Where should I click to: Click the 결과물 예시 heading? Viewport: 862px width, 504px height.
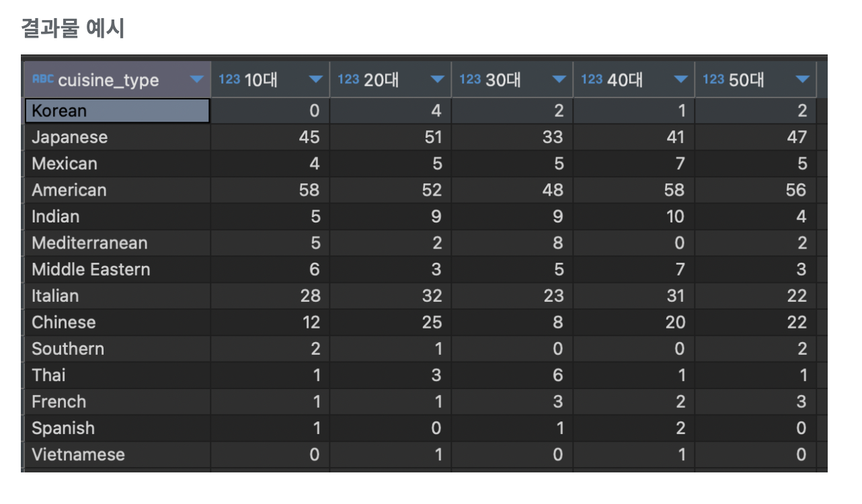click(73, 28)
